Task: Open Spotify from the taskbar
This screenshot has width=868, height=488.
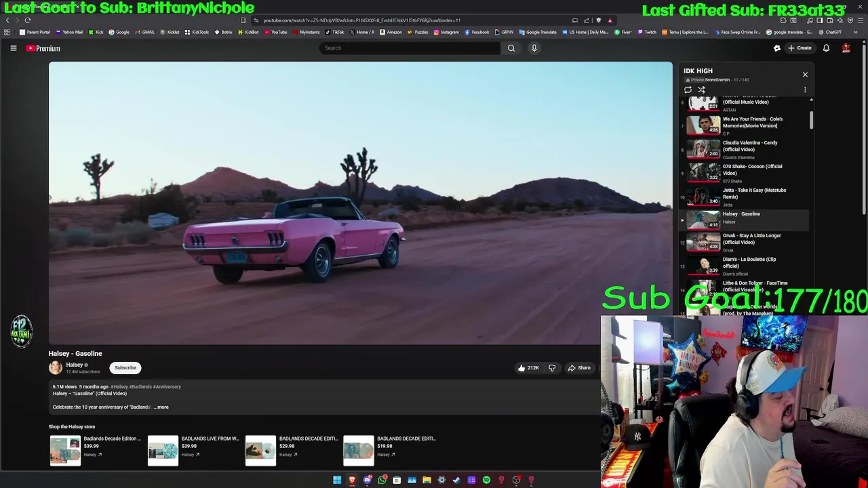Action: (x=486, y=480)
